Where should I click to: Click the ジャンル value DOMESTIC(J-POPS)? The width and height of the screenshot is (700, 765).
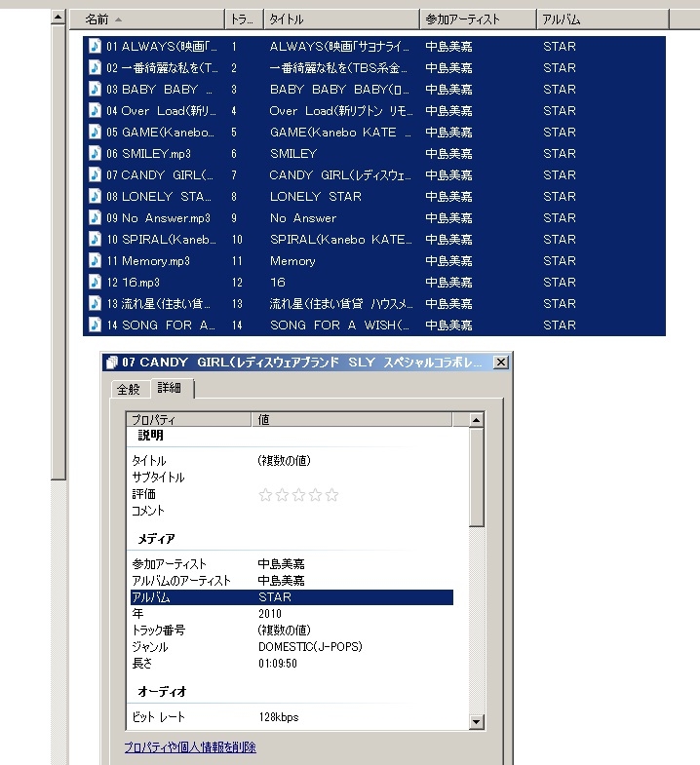coord(310,647)
